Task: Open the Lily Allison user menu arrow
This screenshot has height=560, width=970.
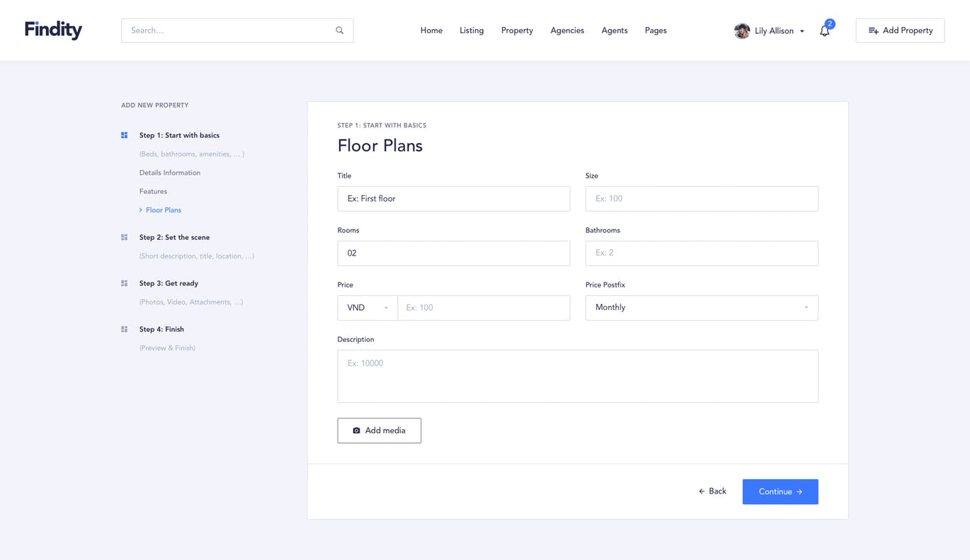Action: [802, 31]
